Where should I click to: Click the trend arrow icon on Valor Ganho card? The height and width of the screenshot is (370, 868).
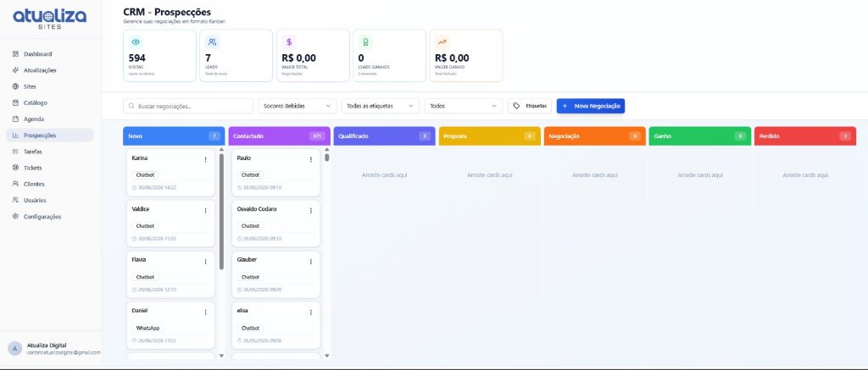click(442, 42)
